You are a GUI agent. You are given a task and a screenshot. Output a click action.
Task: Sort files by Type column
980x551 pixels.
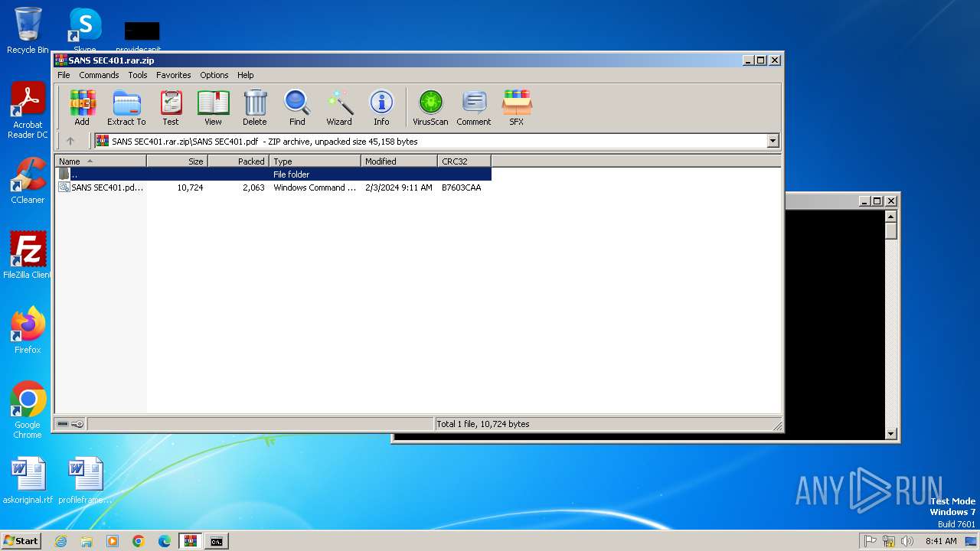pyautogui.click(x=315, y=161)
